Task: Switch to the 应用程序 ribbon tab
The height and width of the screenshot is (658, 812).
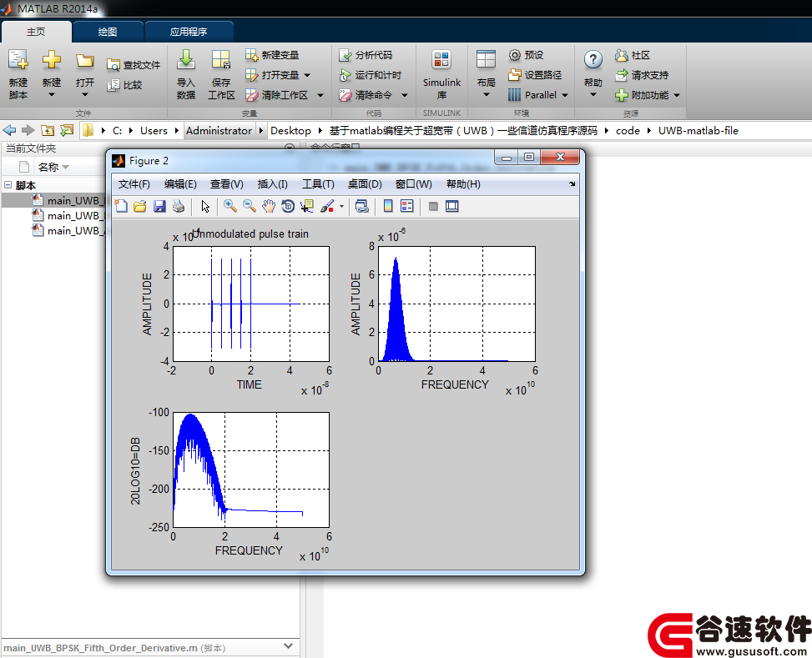Action: pyautogui.click(x=189, y=32)
